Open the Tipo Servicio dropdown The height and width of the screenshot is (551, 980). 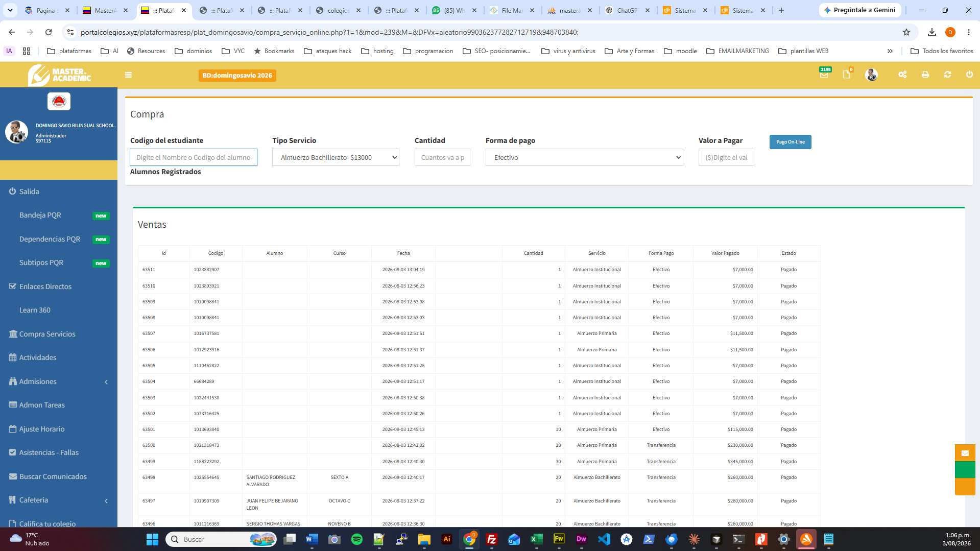point(336,157)
